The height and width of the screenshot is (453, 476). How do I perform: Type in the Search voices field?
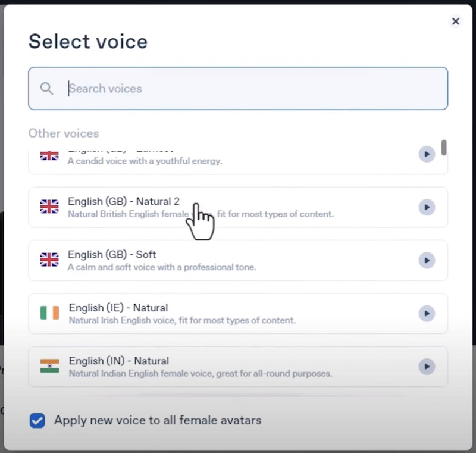pyautogui.click(x=250, y=89)
